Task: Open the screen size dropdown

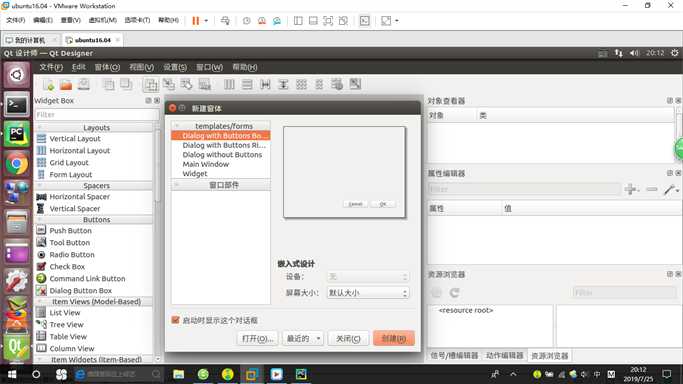Action: [x=368, y=293]
